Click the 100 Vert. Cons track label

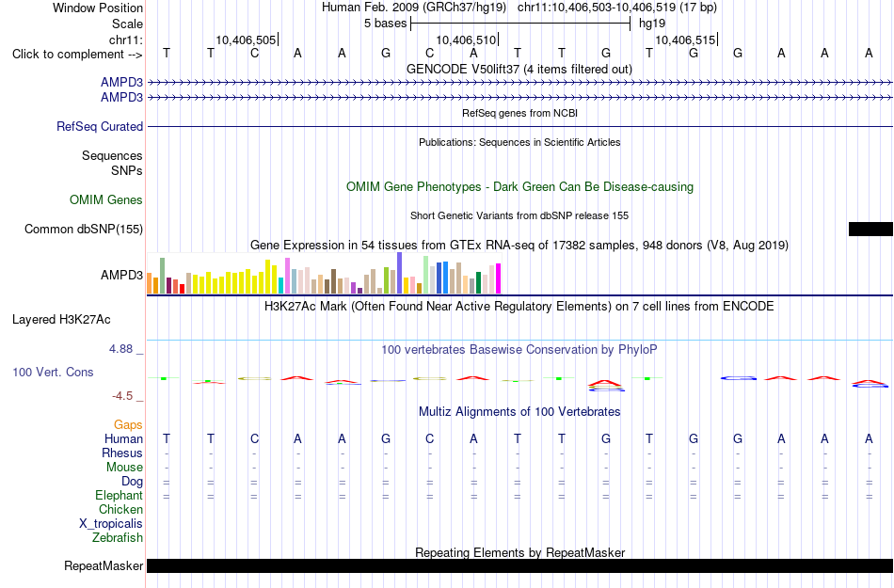[x=53, y=372]
